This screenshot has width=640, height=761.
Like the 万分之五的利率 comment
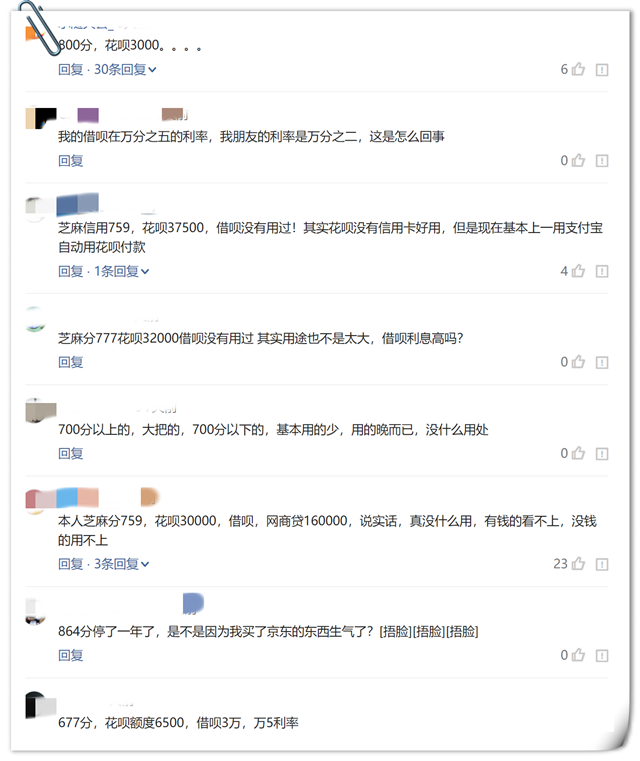578,160
